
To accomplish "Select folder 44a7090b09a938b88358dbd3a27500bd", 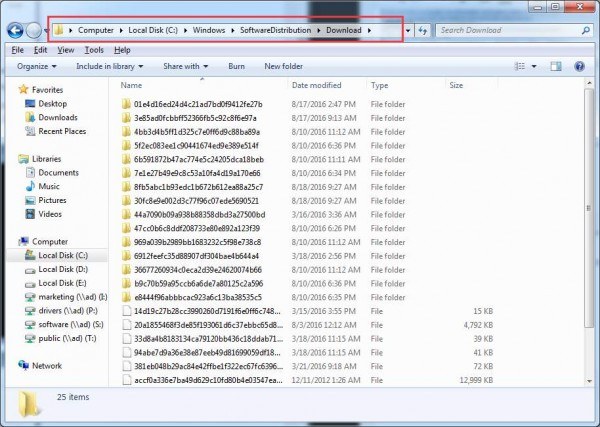I will pos(199,215).
